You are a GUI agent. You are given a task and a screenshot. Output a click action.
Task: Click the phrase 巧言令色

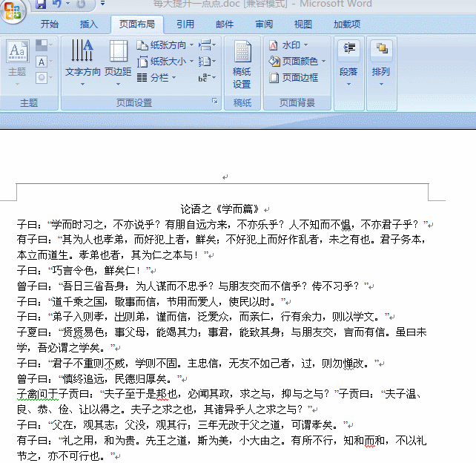click(x=73, y=270)
